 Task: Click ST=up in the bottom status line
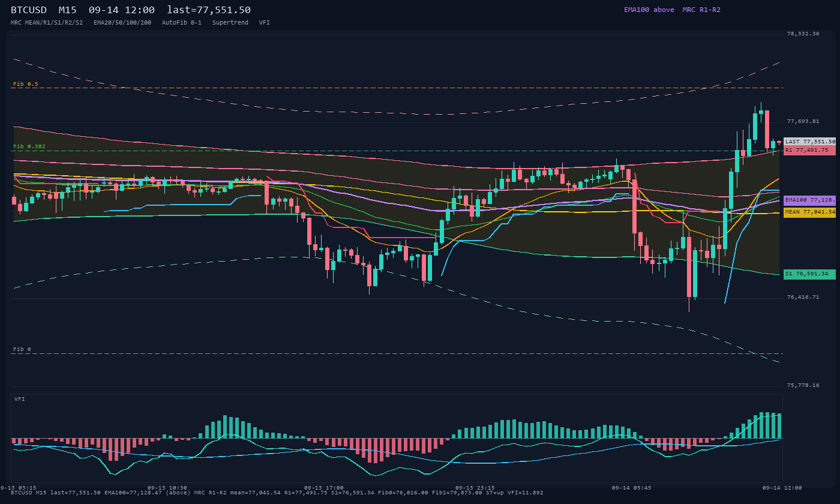tap(495, 493)
